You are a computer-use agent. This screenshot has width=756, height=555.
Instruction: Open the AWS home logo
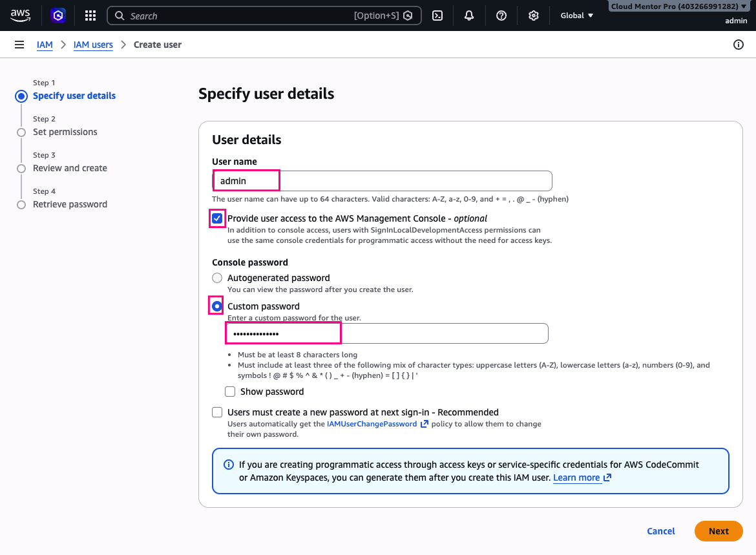(20, 16)
